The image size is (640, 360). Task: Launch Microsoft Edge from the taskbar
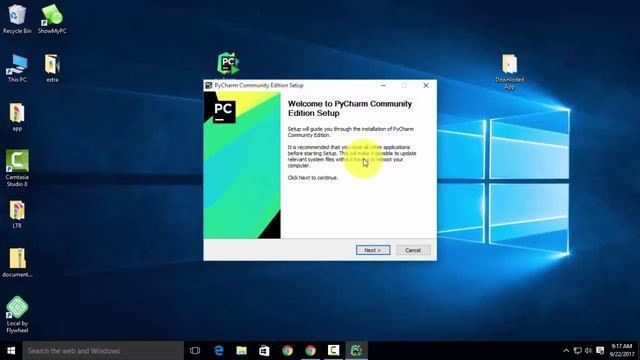click(219, 351)
